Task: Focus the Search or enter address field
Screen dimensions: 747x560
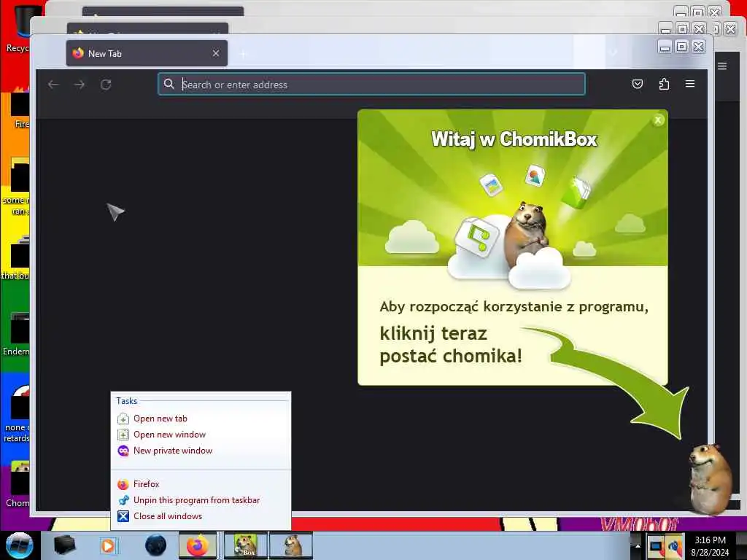Action: (371, 85)
